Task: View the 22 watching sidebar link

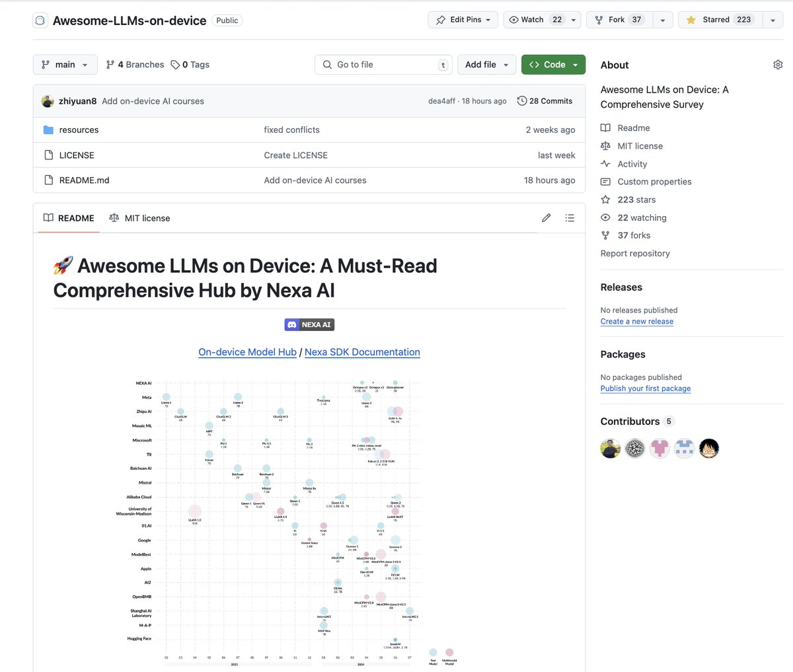Action: (x=634, y=217)
